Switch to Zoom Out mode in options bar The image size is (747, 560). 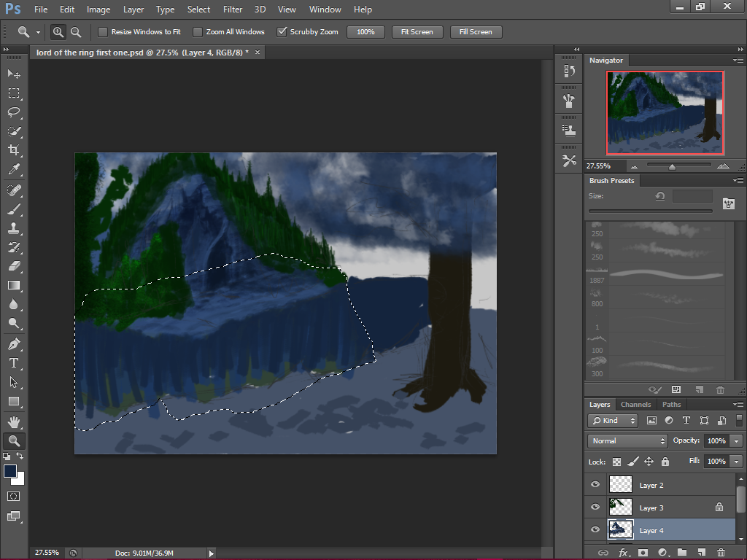(x=76, y=32)
